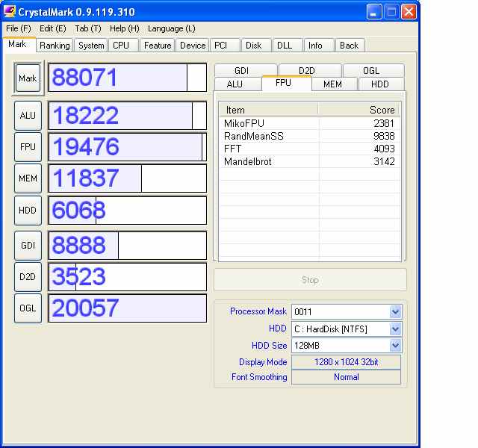Expand the HDD Size dropdown

tap(395, 346)
